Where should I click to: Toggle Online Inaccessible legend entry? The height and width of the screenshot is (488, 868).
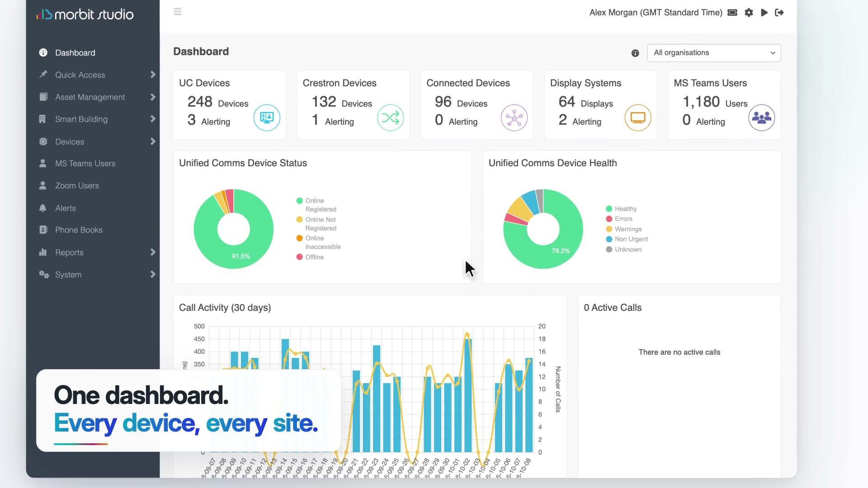tap(319, 242)
